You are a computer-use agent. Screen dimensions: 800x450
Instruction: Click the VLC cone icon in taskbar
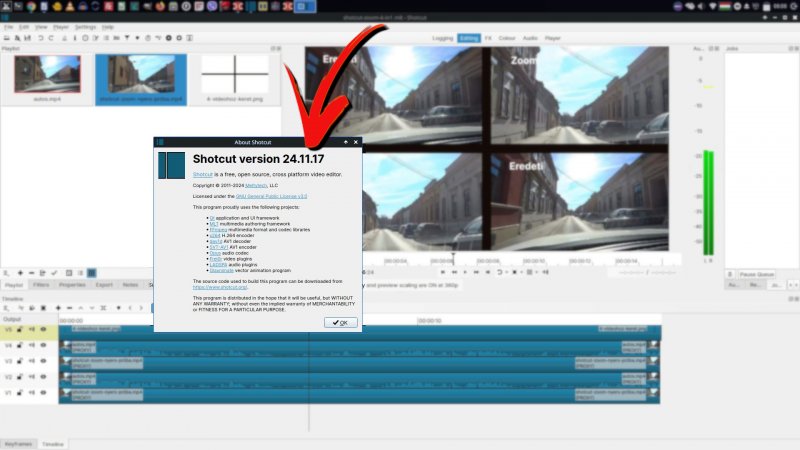pos(70,6)
